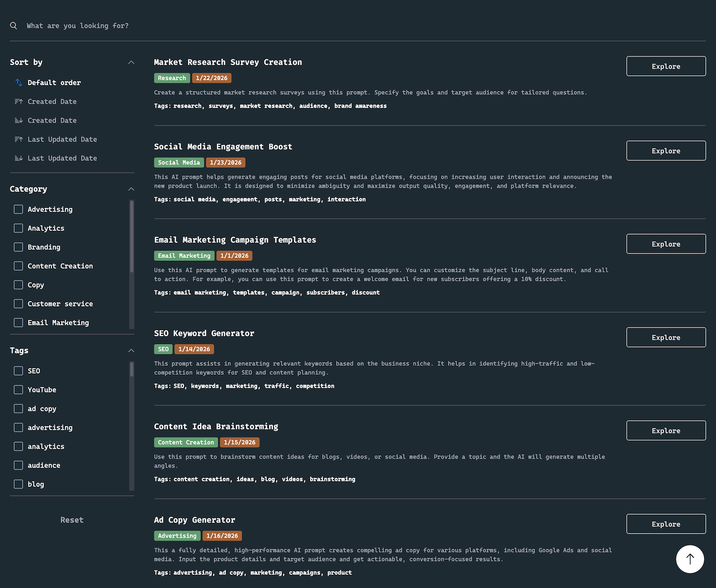Click the Category list scrollbar
This screenshot has width=716, height=588.
[x=132, y=236]
